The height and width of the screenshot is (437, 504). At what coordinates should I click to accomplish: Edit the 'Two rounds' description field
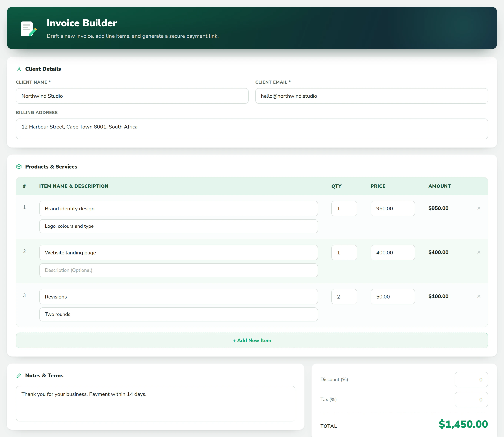pos(178,314)
